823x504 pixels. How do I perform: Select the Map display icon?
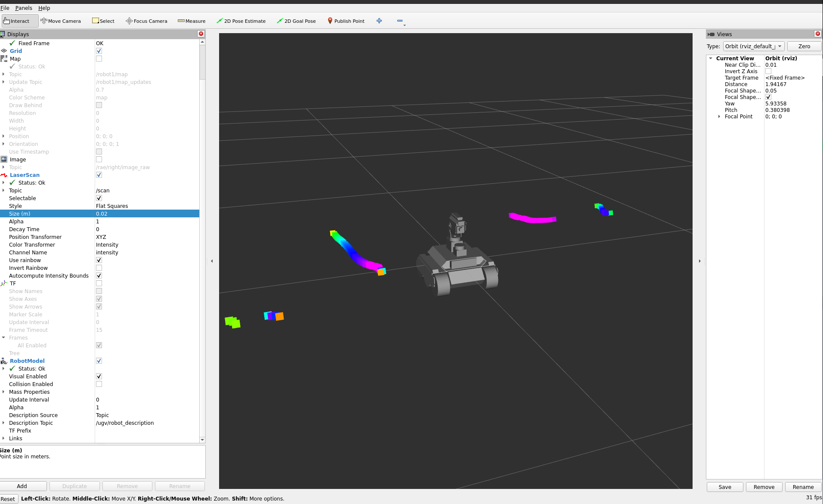click(x=4, y=59)
